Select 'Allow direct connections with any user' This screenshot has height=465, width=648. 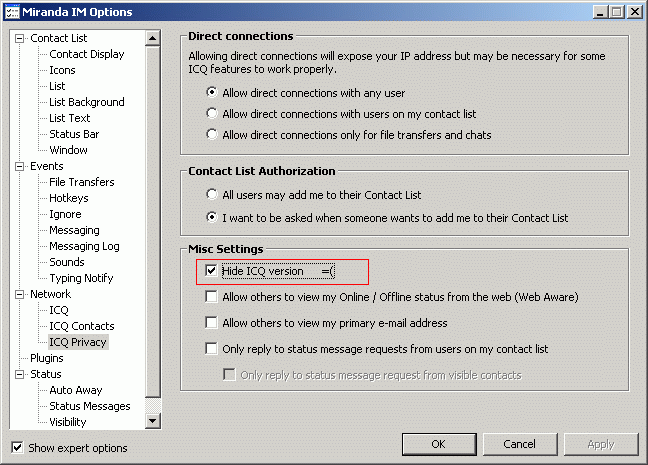(212, 92)
